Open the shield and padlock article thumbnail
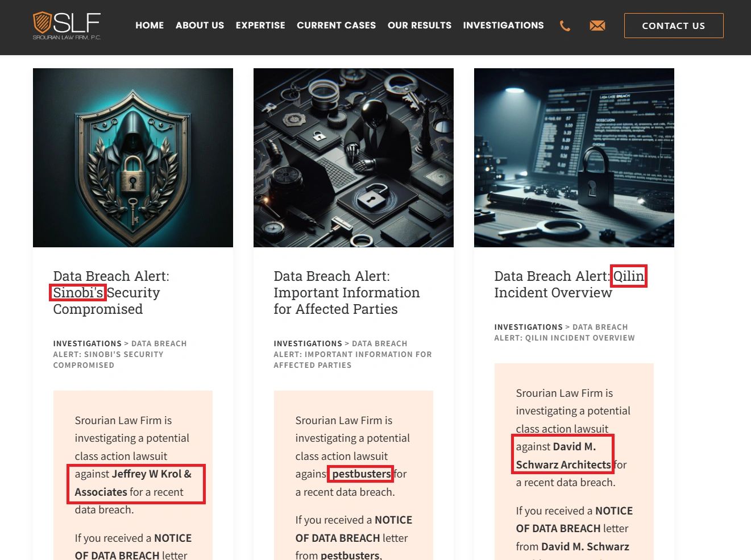Viewport: 751px width, 560px height. pos(133,157)
